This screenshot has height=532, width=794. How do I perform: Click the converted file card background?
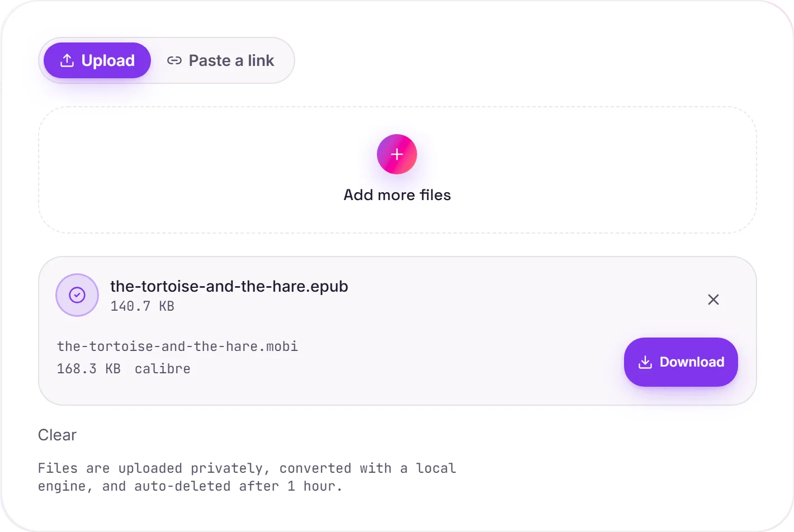(398, 331)
